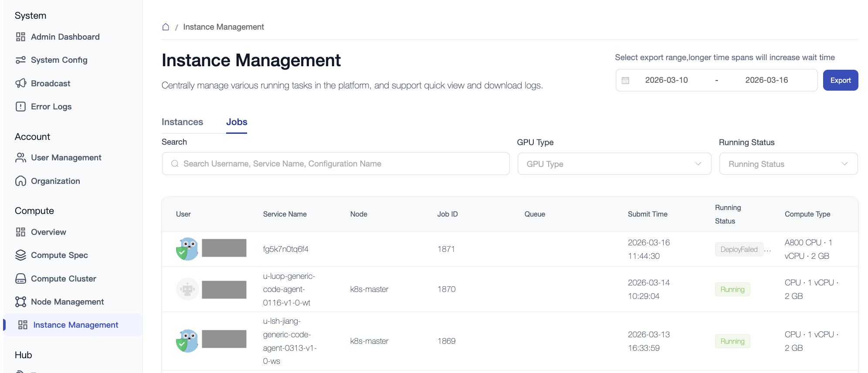Click the home icon in breadcrumb
This screenshot has width=868, height=373.
click(x=166, y=27)
